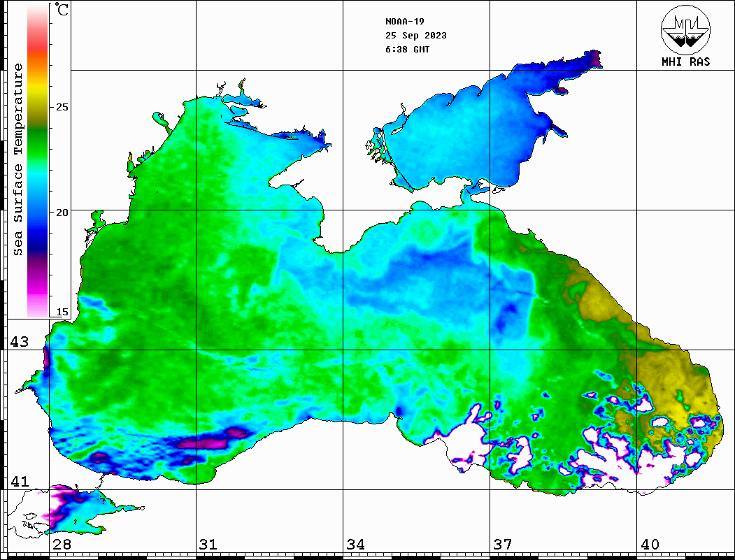Click the 'Sea Surface Temperature' vertical label
Screen dimensions: 735x560
point(17,159)
